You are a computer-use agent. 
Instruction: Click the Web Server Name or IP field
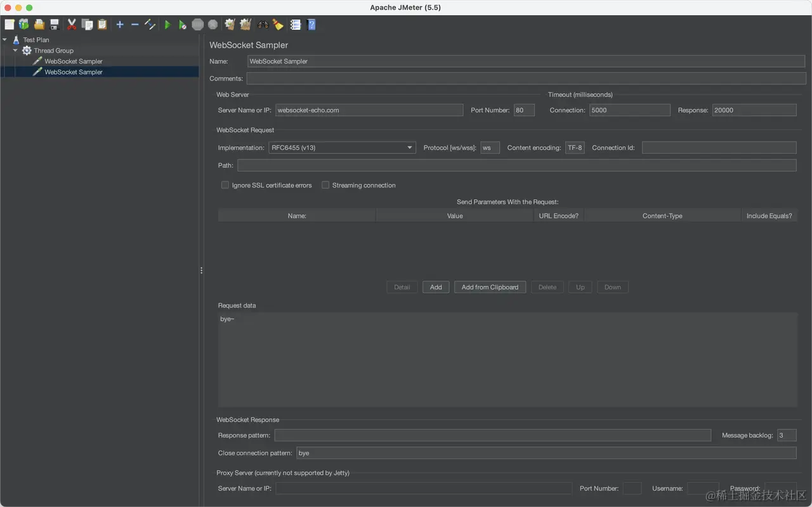coord(369,110)
